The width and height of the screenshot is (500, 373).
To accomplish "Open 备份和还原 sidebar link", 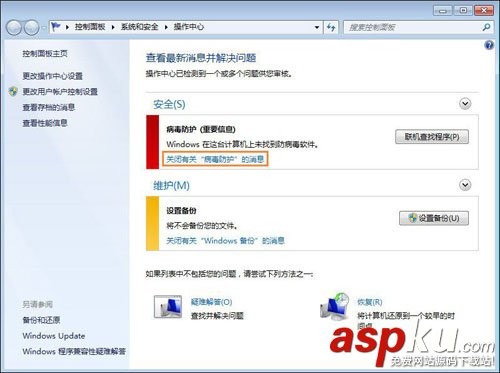I will point(41,320).
